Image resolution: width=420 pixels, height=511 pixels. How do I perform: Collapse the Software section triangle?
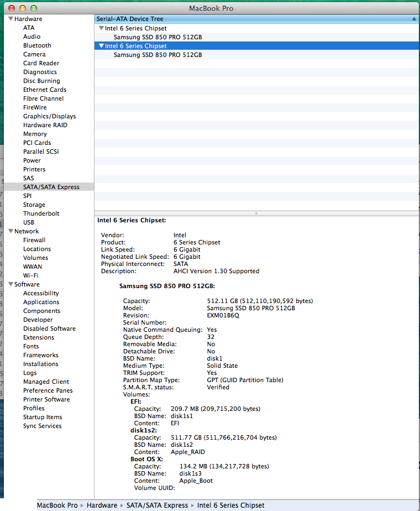(11, 284)
